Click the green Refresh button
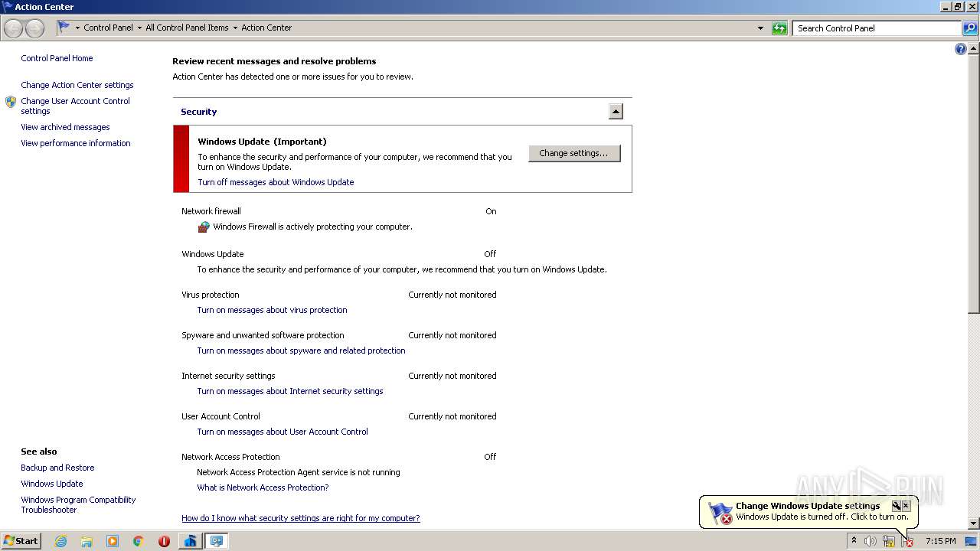The image size is (980, 551). pos(779,28)
